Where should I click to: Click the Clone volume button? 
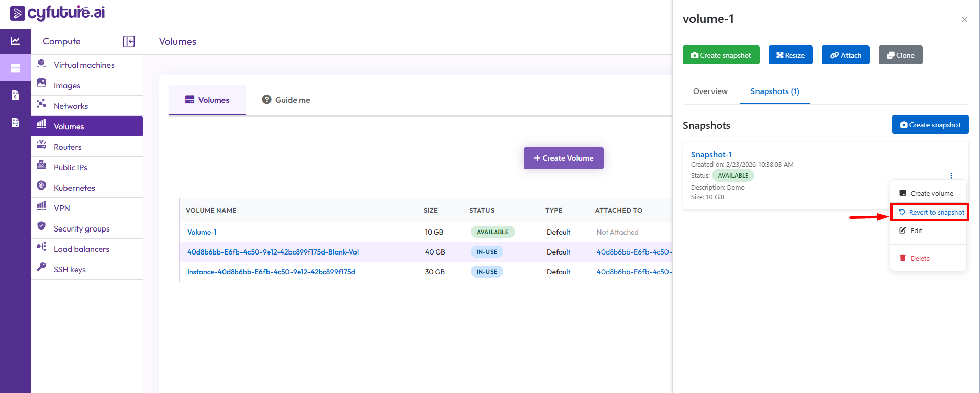(x=900, y=55)
